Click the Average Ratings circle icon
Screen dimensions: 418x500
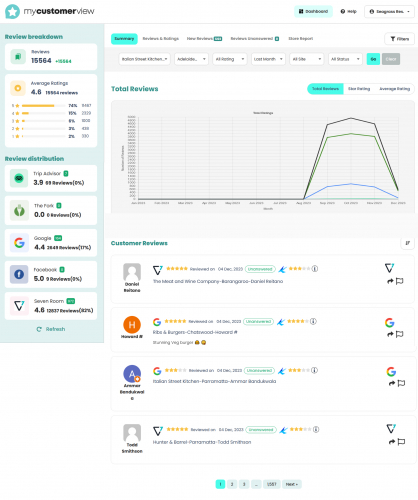pos(18,88)
